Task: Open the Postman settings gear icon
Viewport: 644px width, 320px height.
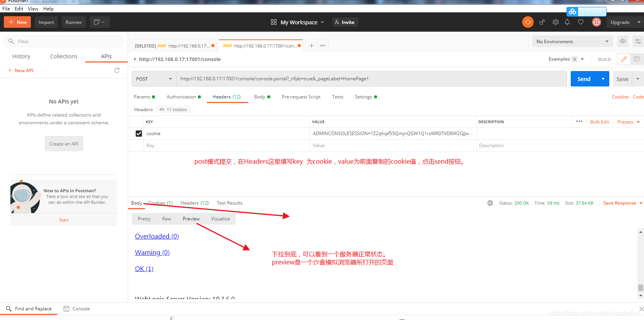Action: click(555, 22)
